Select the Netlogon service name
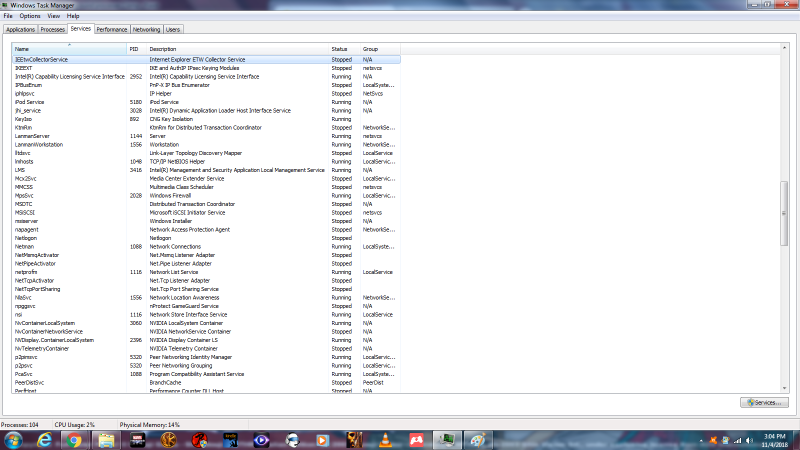Image resolution: width=800 pixels, height=450 pixels. pyautogui.click(x=26, y=238)
